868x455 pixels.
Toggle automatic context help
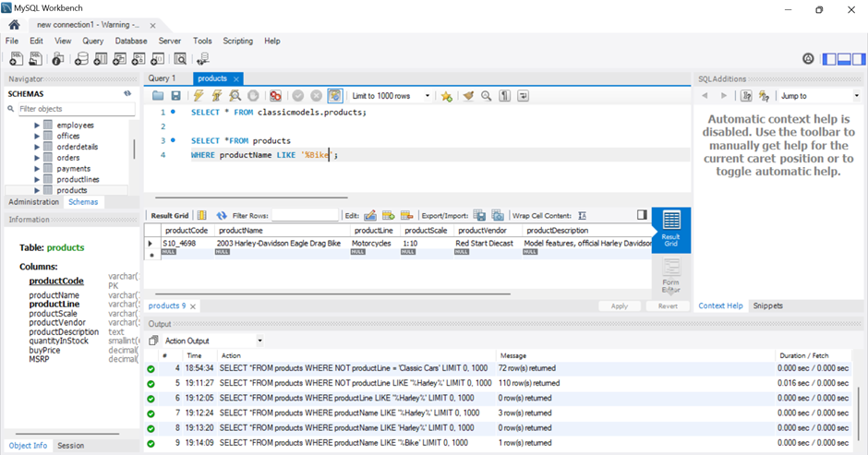pyautogui.click(x=764, y=96)
